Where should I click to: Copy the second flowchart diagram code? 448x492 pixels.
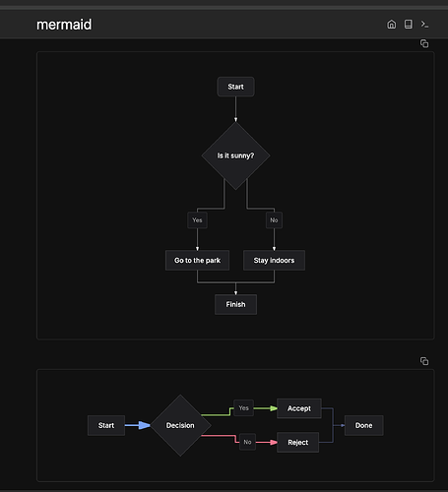pyautogui.click(x=424, y=361)
